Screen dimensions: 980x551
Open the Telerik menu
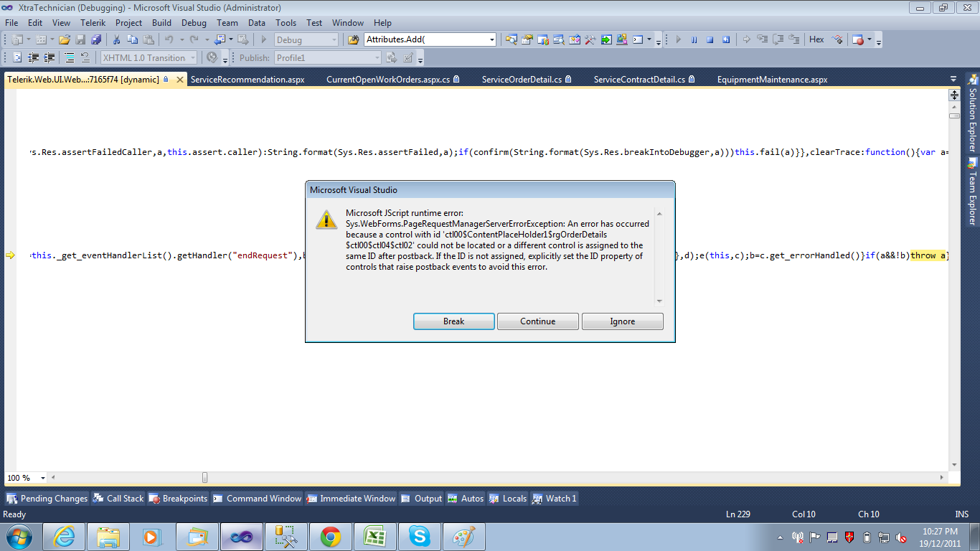click(x=93, y=23)
